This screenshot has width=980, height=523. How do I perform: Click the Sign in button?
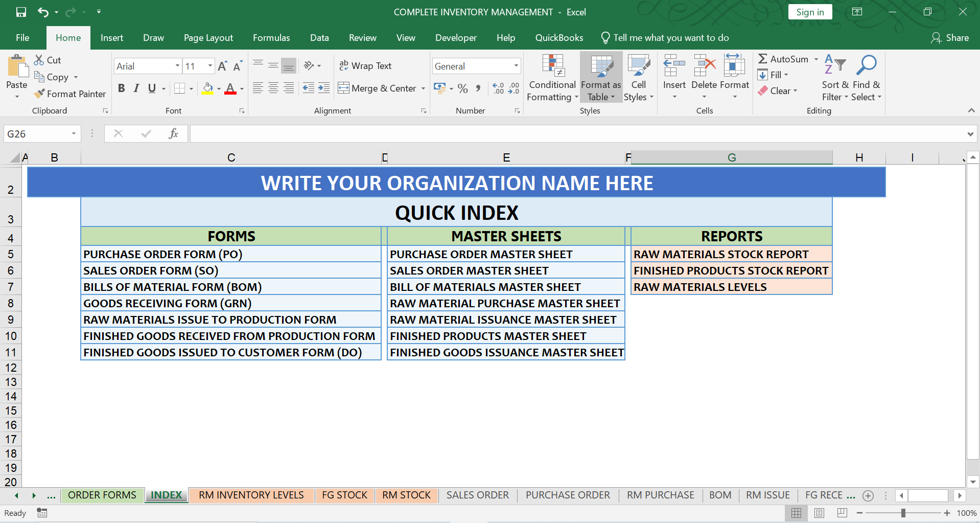tap(810, 12)
